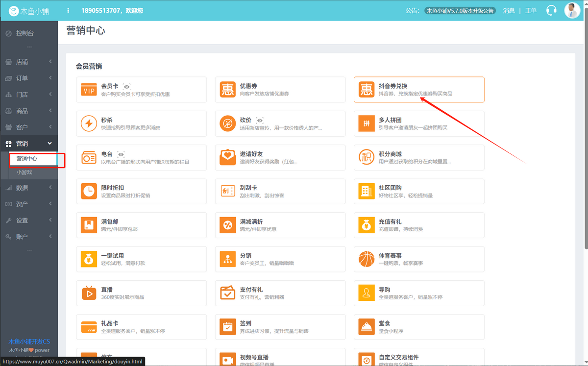Open the 导购 person icon
Viewport: 588px width, 366px height.
pos(367,293)
